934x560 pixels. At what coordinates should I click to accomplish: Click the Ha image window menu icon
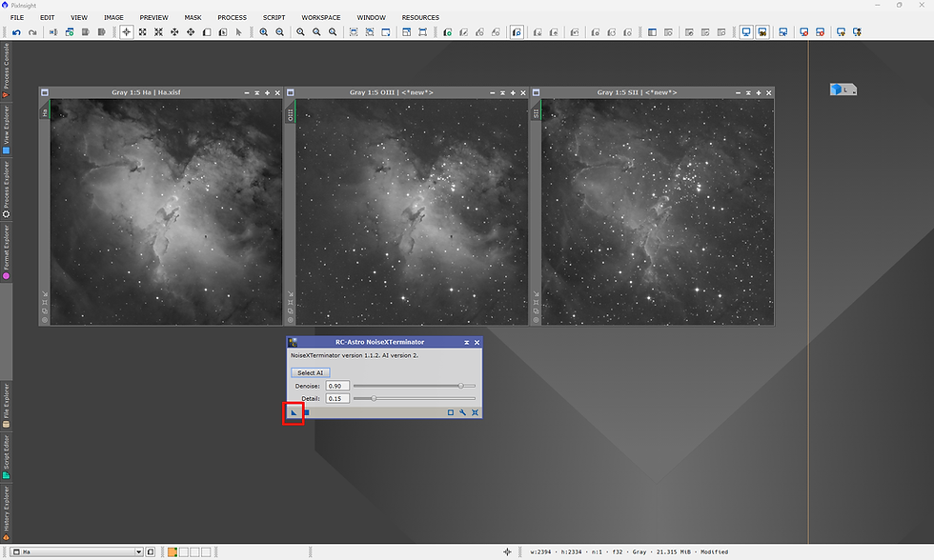[x=45, y=92]
